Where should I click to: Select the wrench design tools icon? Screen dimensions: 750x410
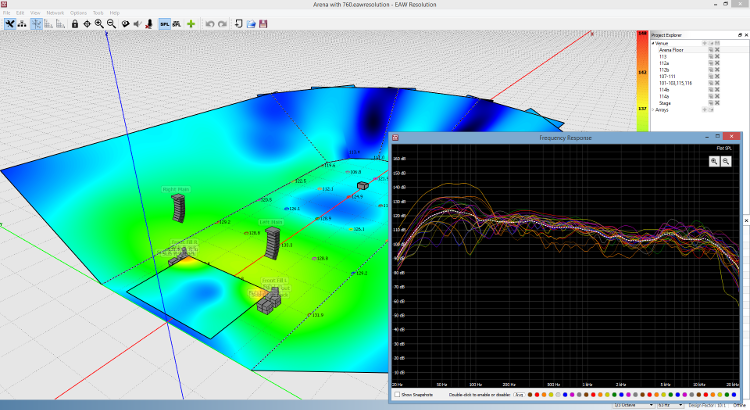[x=10, y=24]
